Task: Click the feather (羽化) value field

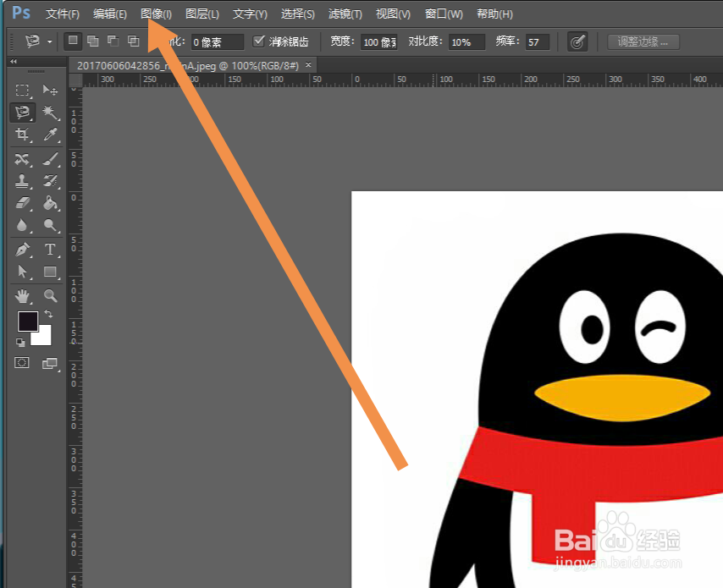Action: point(218,42)
